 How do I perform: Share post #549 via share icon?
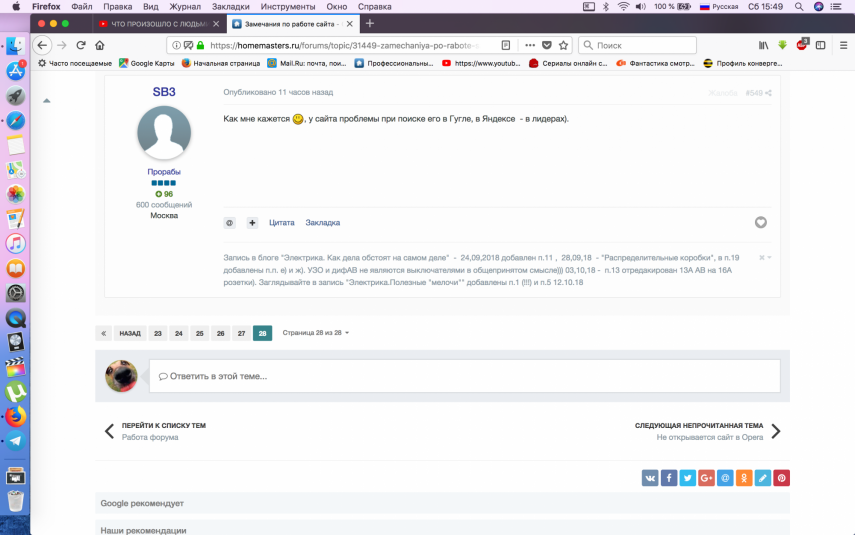(768, 93)
